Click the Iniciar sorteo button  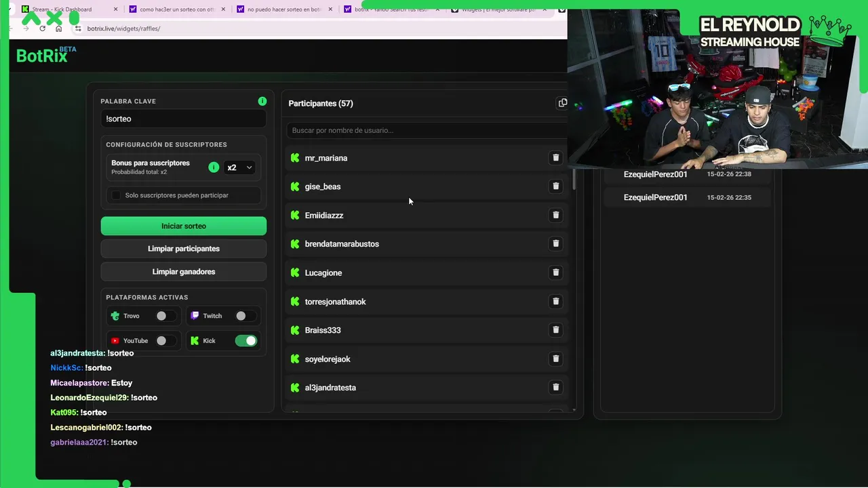click(184, 226)
